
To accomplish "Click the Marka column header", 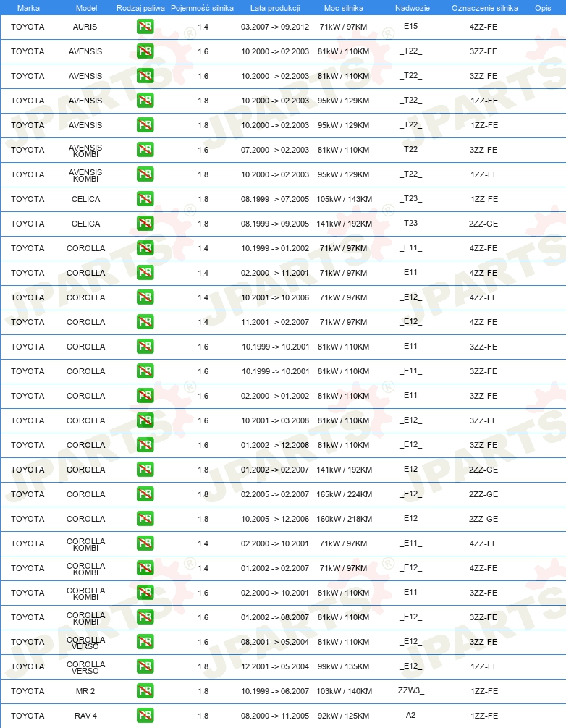I will [x=28, y=8].
